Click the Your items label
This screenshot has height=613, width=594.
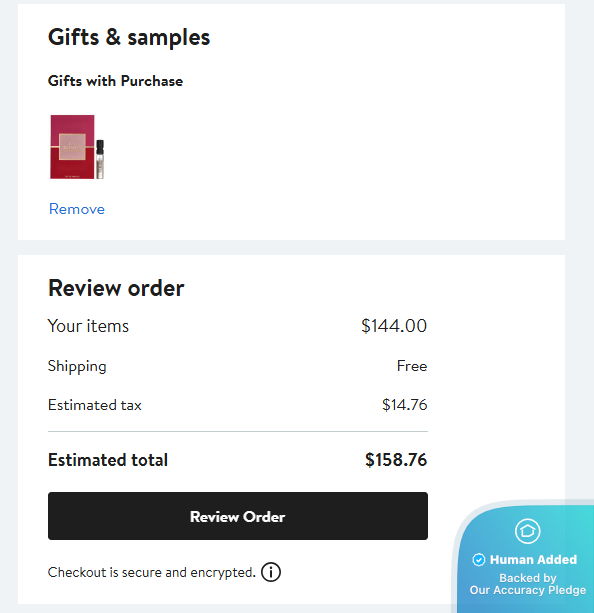point(88,326)
